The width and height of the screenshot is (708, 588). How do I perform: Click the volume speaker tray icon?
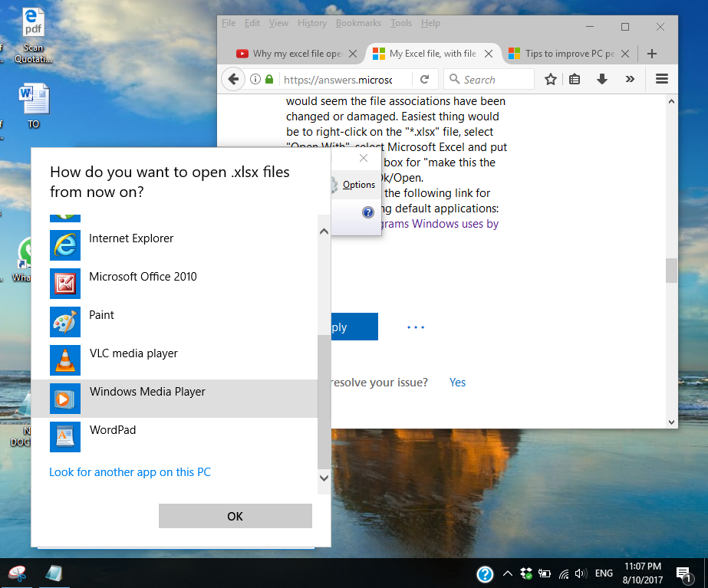(581, 573)
